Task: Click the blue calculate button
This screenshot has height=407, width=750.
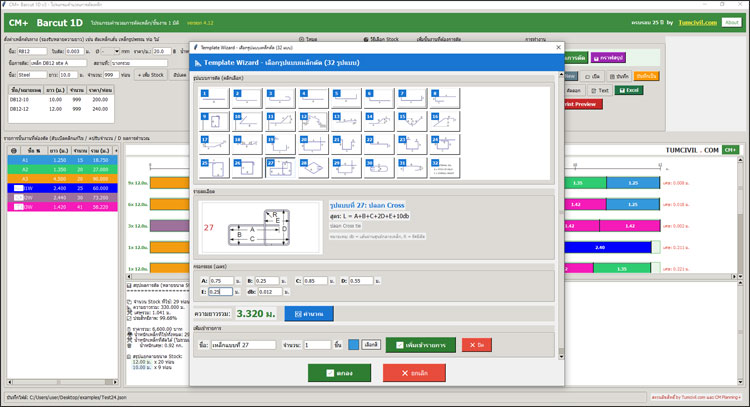Action: pos(309,314)
